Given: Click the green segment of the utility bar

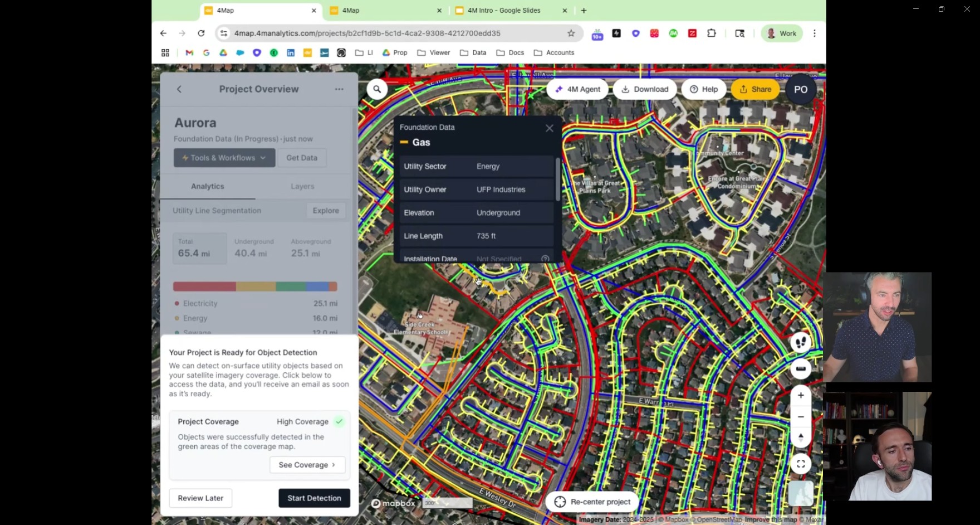Looking at the screenshot, I should pos(291,286).
